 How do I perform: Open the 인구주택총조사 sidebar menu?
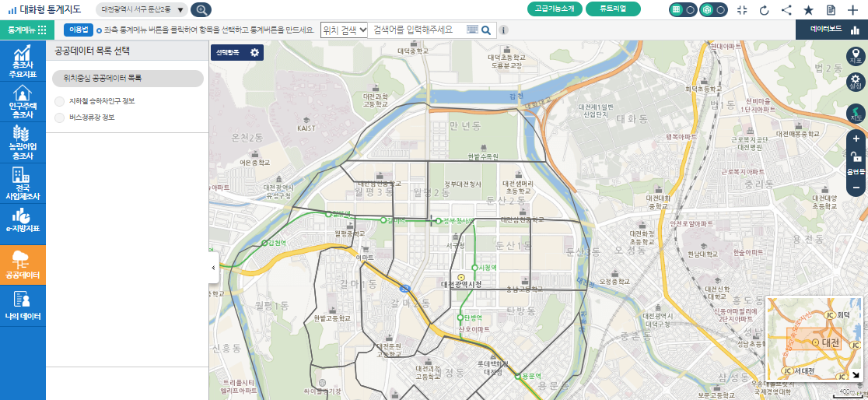pos(23,104)
